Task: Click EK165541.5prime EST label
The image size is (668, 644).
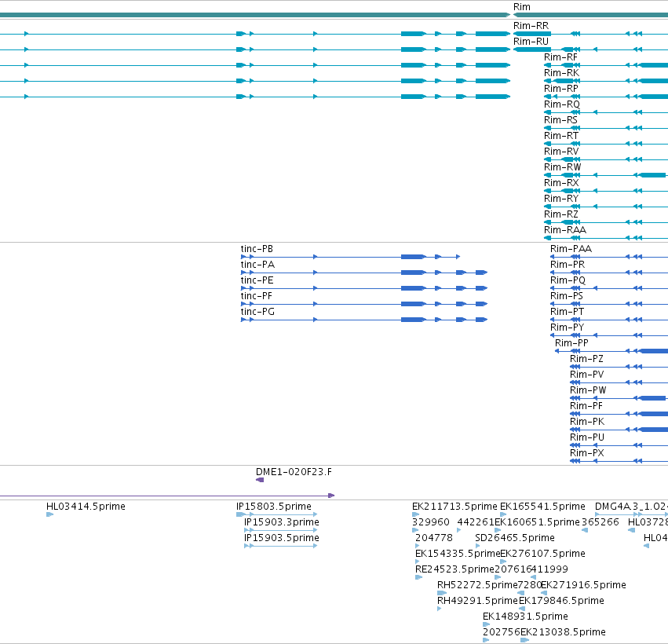Action: tap(542, 507)
